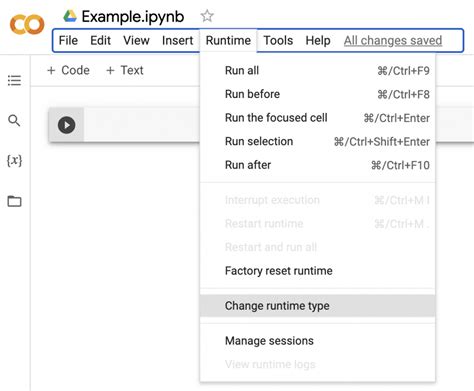This screenshot has height=391, width=474.
Task: Click the All changes saved link
Action: (393, 40)
